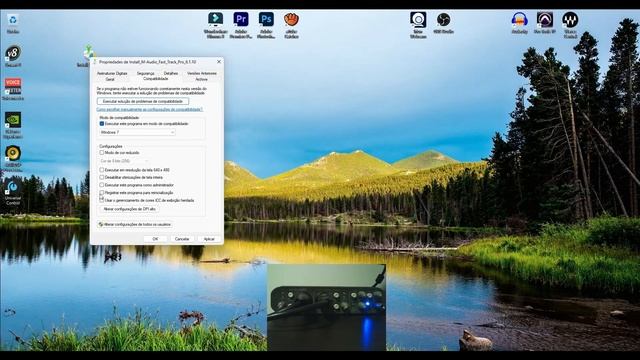Enable 'Modo de cor reduzido' checkbox
Viewport: 640px width, 360px height.
tap(102, 153)
